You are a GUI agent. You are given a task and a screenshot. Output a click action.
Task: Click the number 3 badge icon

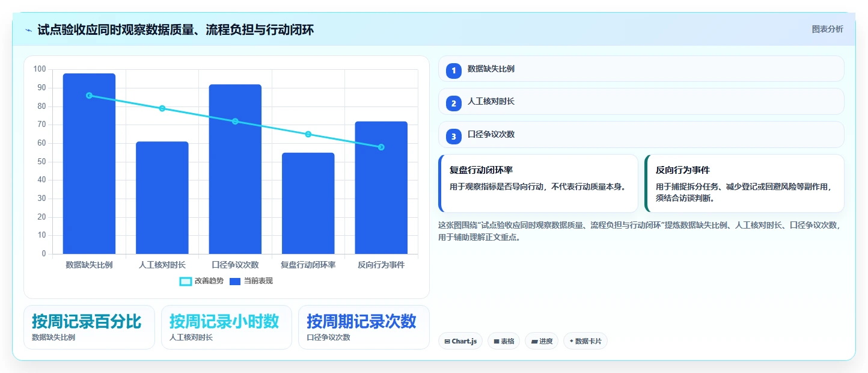454,137
